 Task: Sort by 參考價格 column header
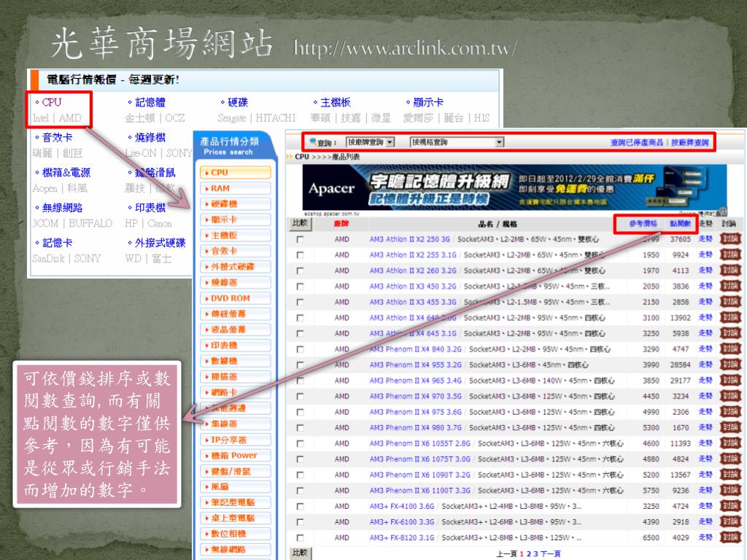(643, 223)
